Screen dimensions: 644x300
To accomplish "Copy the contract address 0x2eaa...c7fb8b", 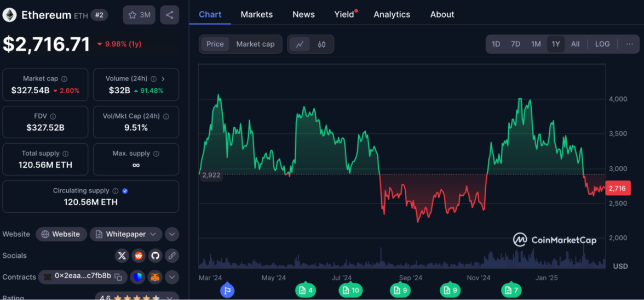I will [118, 277].
